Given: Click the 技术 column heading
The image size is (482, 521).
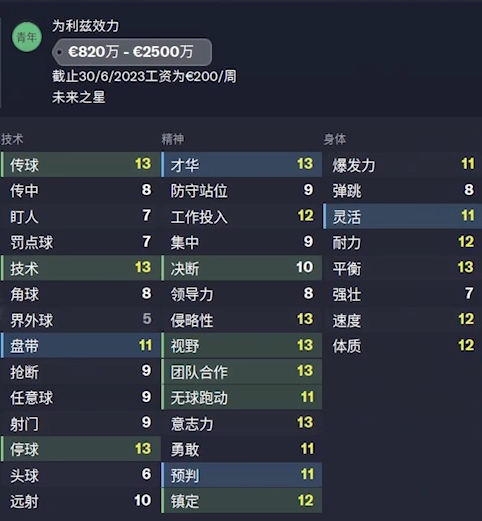Looking at the screenshot, I should point(12,139).
